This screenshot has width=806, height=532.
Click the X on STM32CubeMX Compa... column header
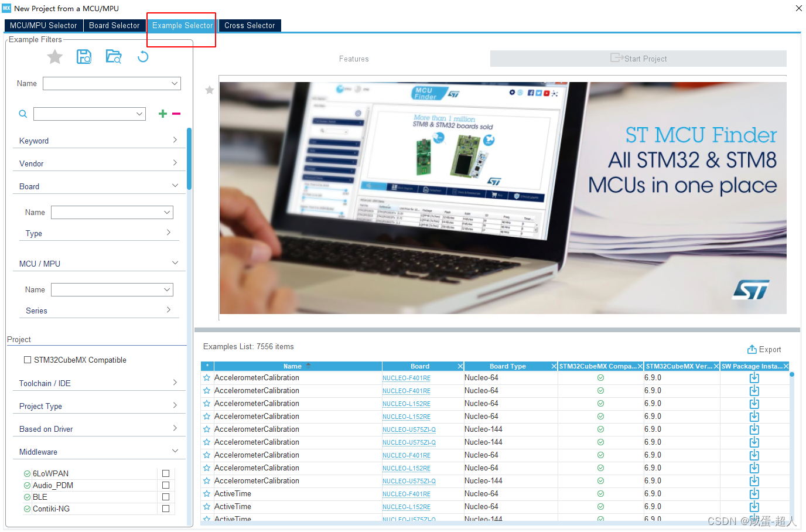click(x=640, y=366)
